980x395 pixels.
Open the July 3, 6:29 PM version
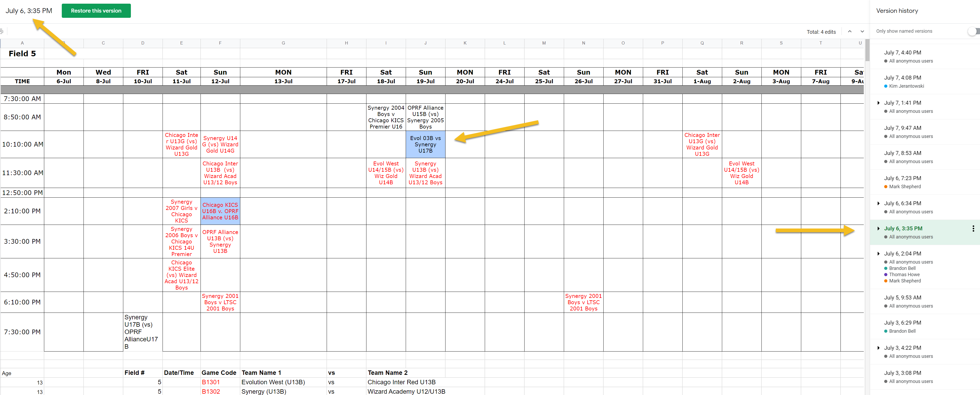tap(925, 326)
